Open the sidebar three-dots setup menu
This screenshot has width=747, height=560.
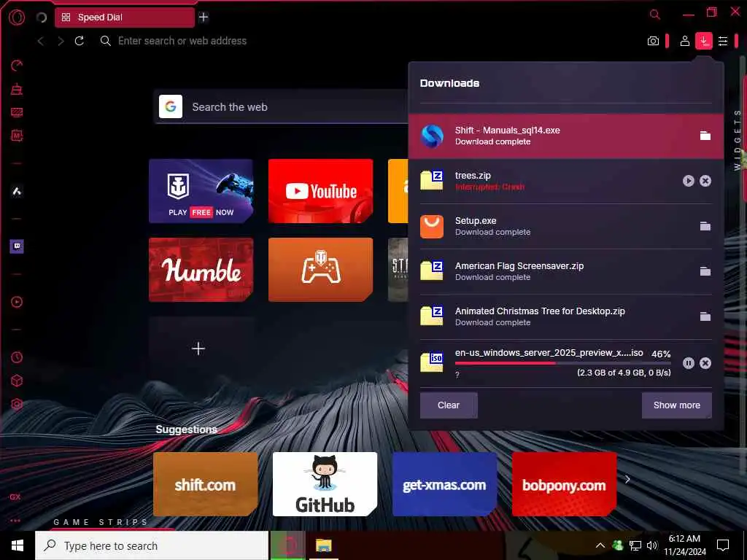click(x=15, y=521)
